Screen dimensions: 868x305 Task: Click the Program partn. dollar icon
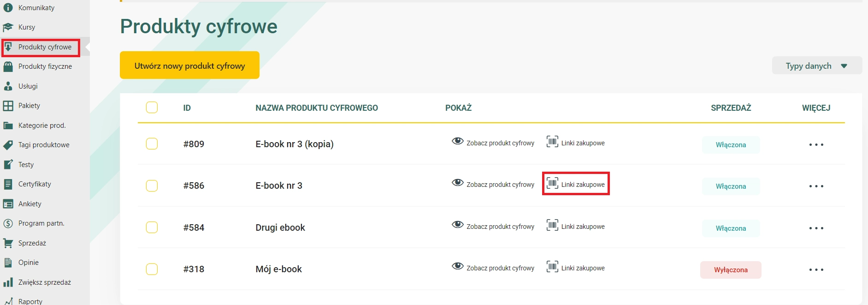point(8,223)
